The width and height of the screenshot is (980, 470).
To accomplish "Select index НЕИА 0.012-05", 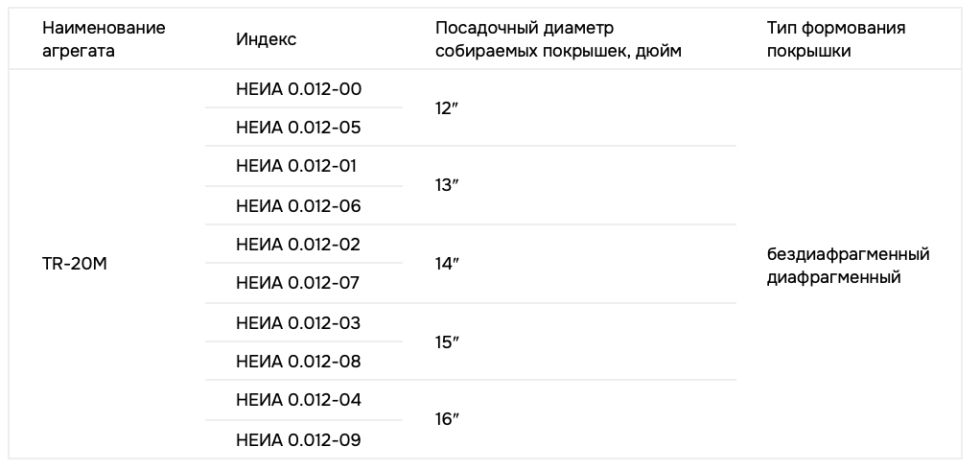I will (298, 128).
